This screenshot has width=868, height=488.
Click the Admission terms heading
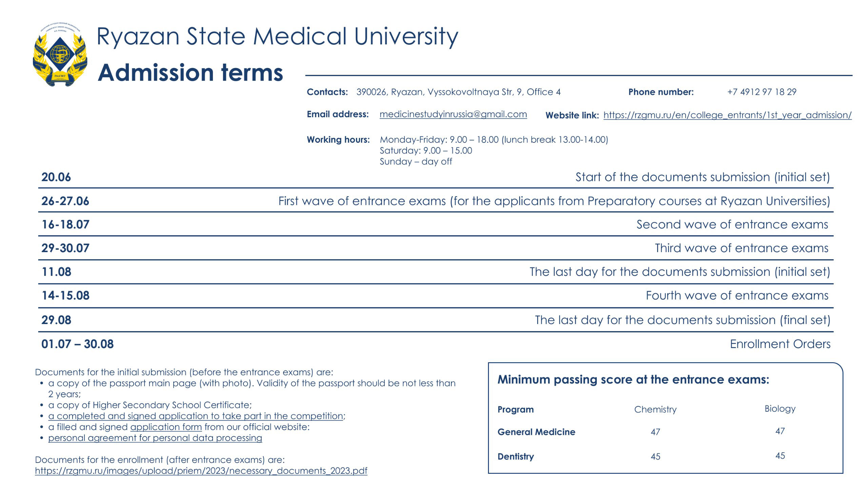coord(190,73)
